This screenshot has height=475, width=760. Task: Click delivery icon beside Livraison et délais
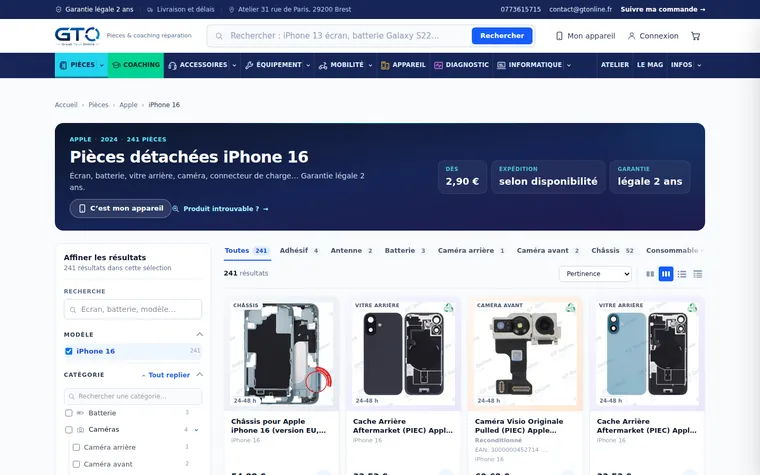tap(150, 9)
